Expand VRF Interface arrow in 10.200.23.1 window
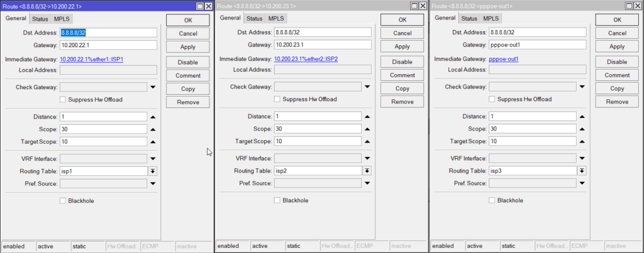 pos(367,158)
